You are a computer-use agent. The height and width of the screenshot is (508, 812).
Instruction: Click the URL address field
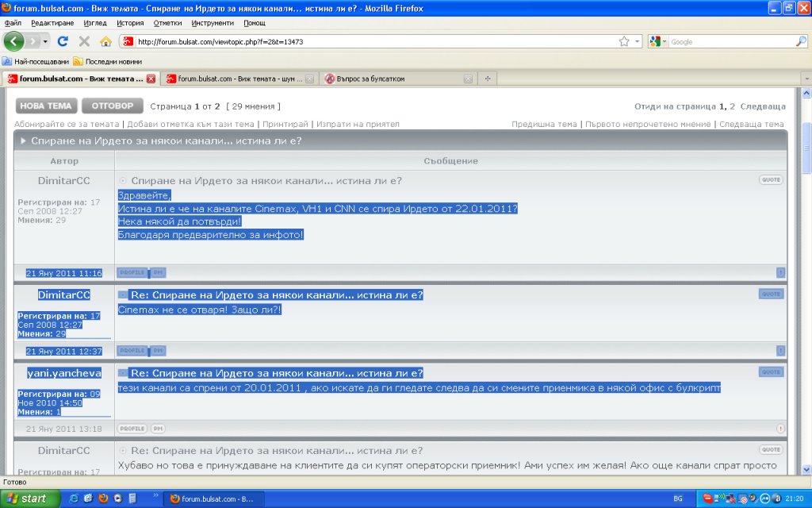tap(375, 41)
